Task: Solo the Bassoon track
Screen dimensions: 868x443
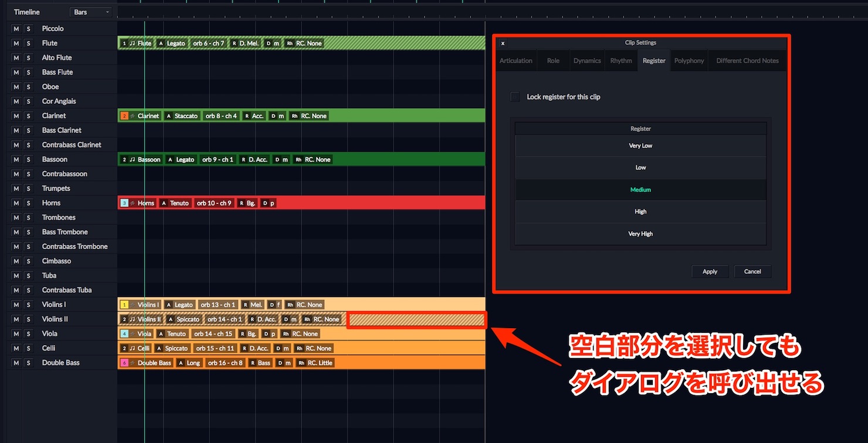Action: [28, 159]
